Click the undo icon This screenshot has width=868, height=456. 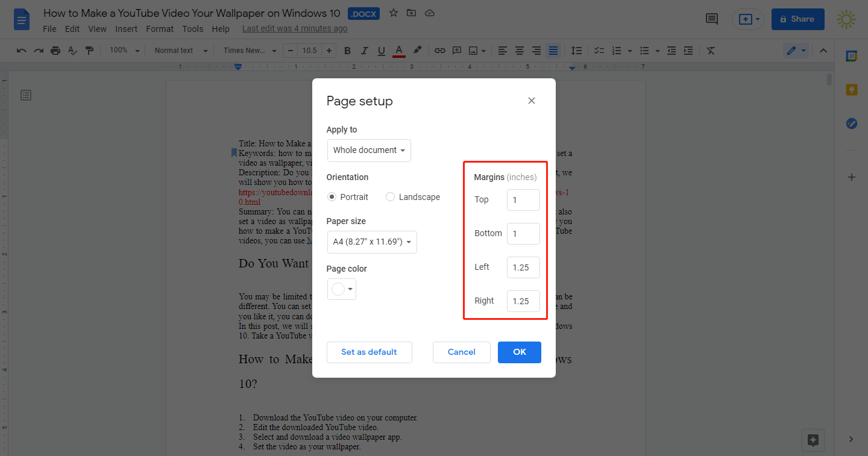pyautogui.click(x=22, y=51)
